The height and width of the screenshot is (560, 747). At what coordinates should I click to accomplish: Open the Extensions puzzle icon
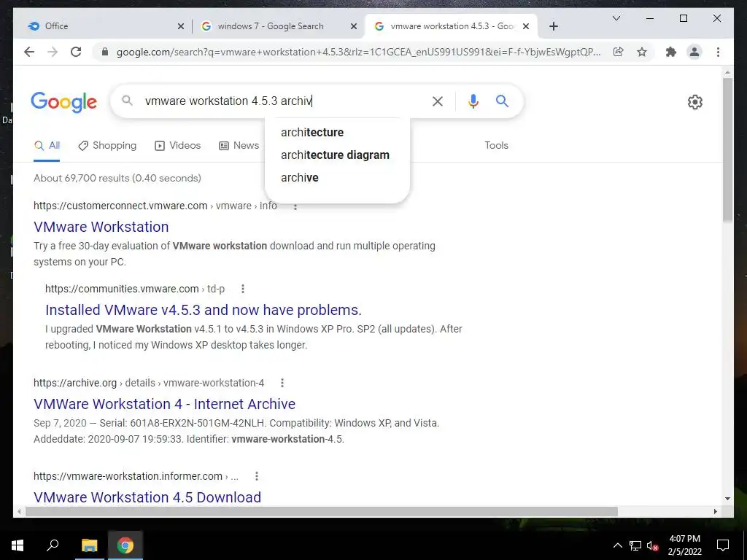point(671,52)
